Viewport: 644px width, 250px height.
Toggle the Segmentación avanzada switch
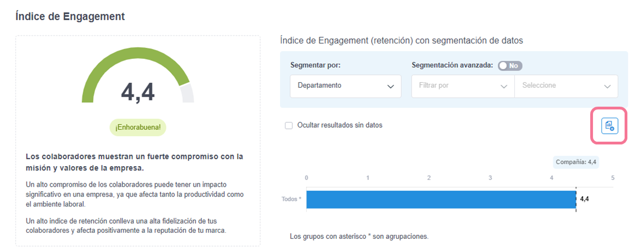pos(510,66)
